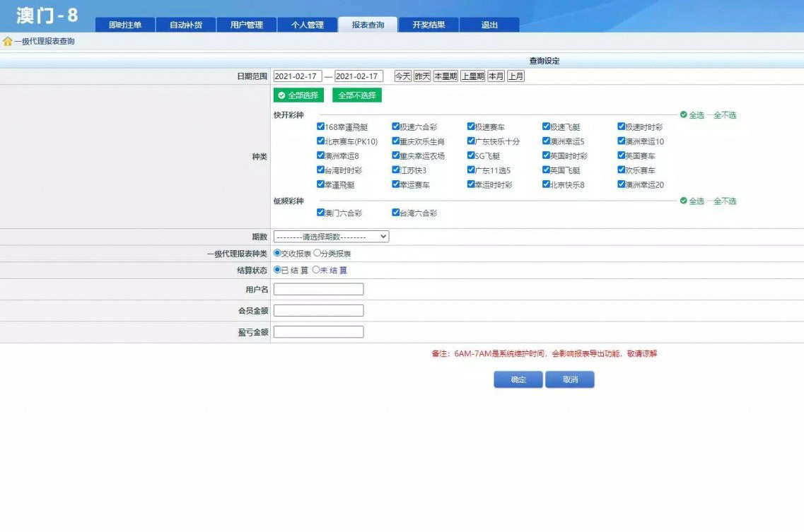Uncheck the 澳门六合彩 checkbox
Screen dimensions: 804x532
(320, 213)
